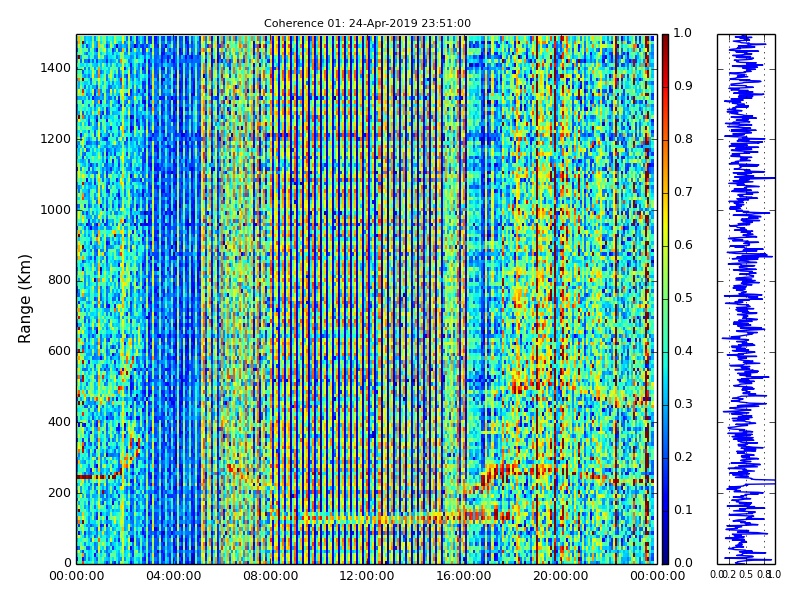Screen dimensions: 800x600
Task: Click the 16:00:00 time tick label
Action: coord(464,577)
